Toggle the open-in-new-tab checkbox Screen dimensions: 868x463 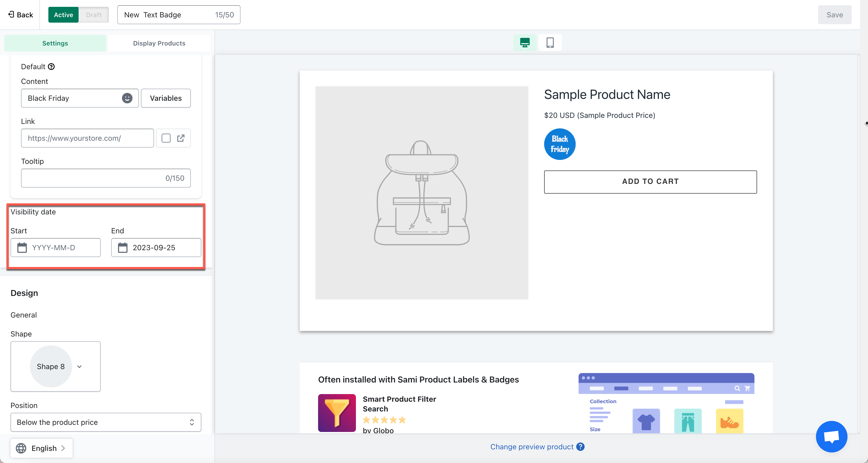[x=166, y=138]
